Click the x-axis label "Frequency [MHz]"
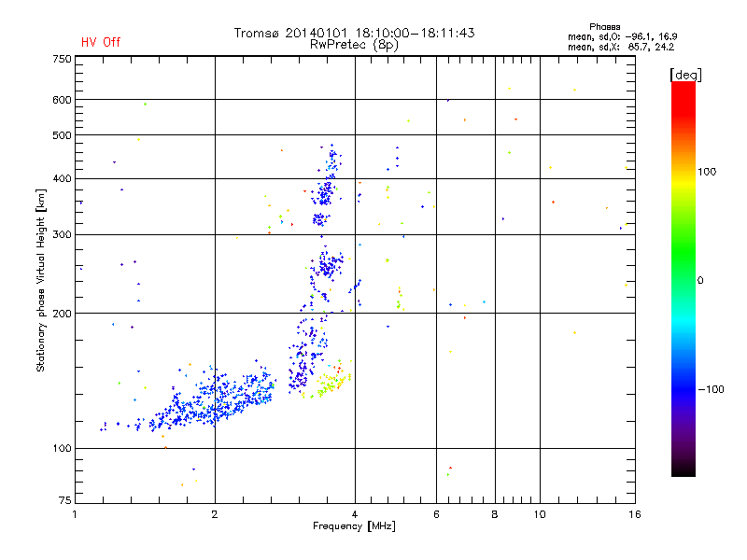 (x=354, y=526)
